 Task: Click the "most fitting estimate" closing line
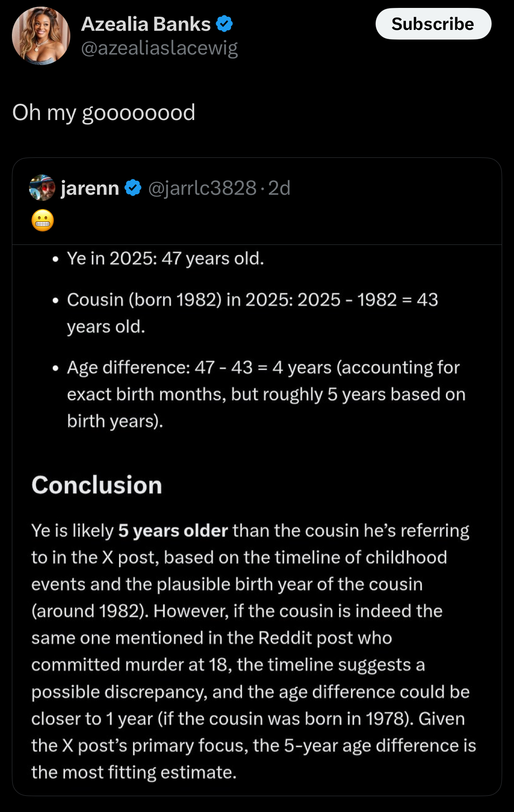click(134, 772)
